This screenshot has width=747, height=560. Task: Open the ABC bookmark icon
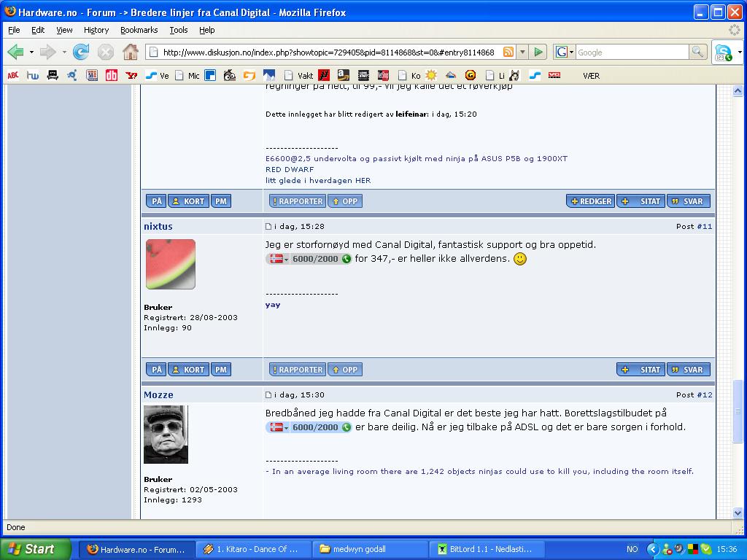[x=13, y=75]
